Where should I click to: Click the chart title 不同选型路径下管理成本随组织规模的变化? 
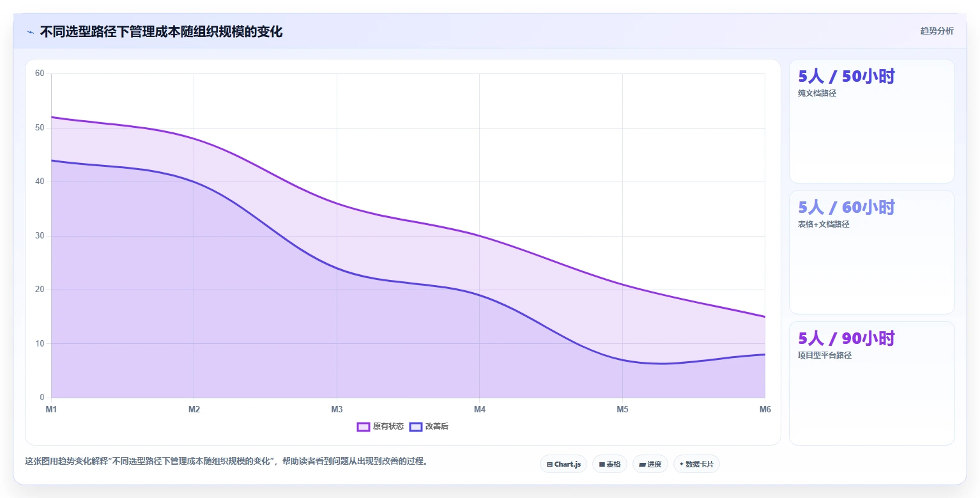click(161, 31)
